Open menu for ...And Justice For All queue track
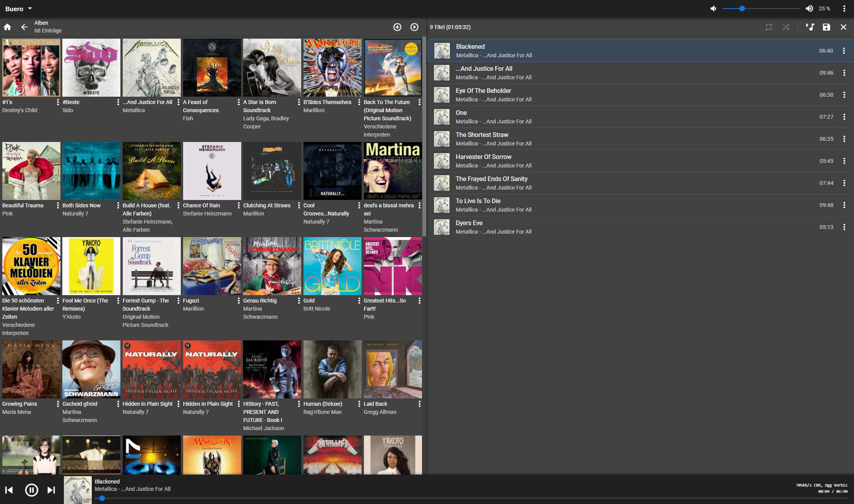The image size is (854, 504). (x=844, y=73)
